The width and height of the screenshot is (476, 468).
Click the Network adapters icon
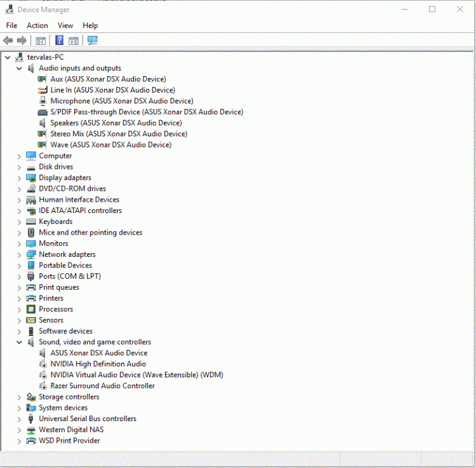pyautogui.click(x=31, y=254)
